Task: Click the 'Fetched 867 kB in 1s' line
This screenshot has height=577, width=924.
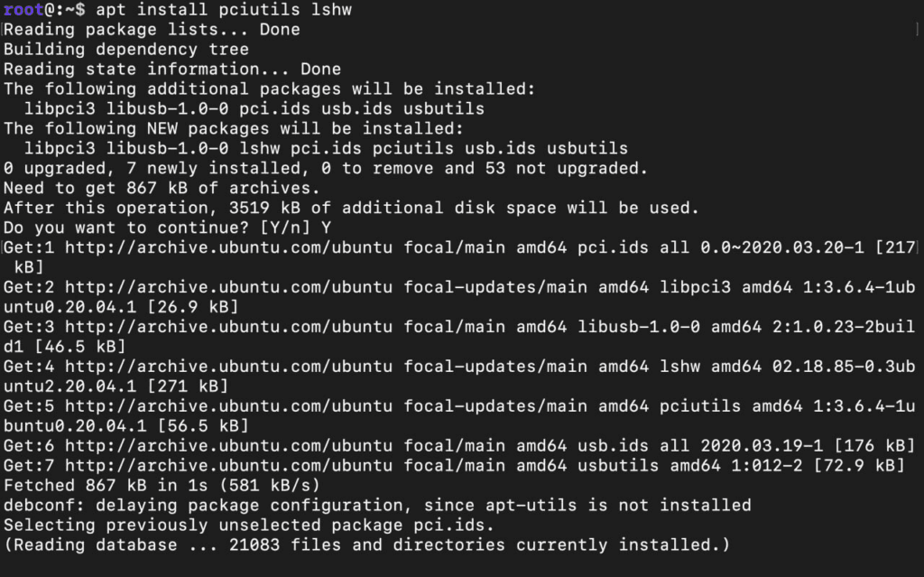Action: (162, 486)
